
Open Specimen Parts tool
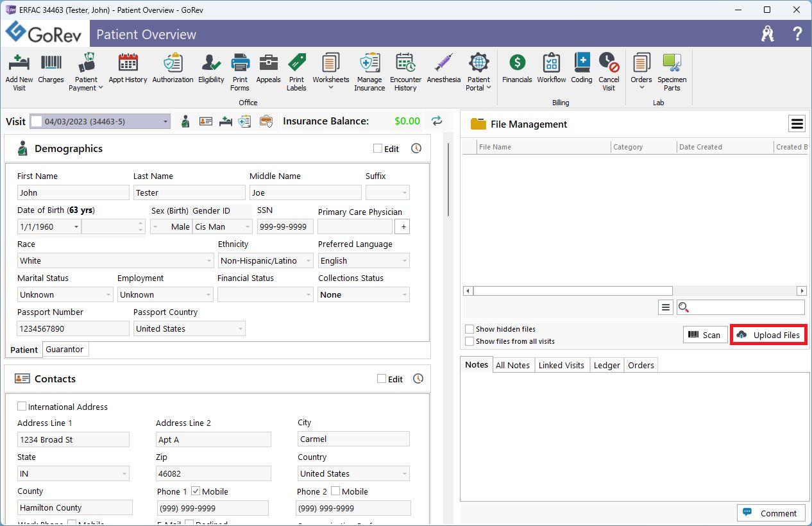(x=672, y=72)
